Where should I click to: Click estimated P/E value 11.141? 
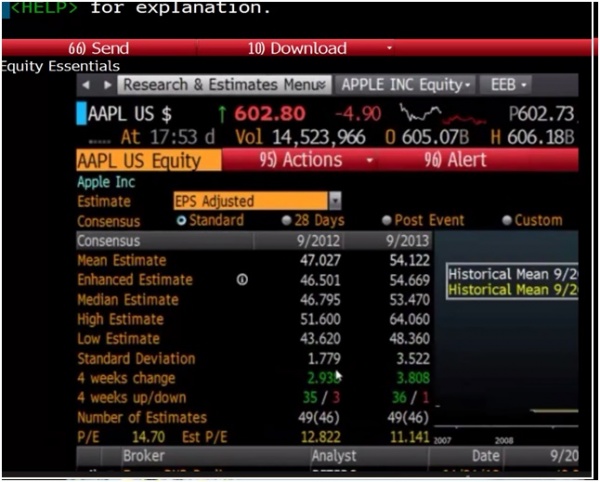point(409,437)
